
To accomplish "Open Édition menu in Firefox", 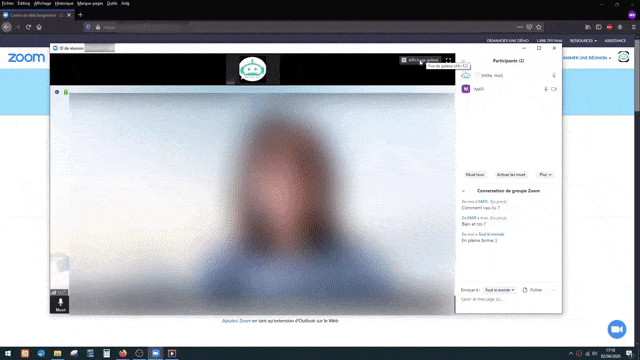I will click(24, 3).
